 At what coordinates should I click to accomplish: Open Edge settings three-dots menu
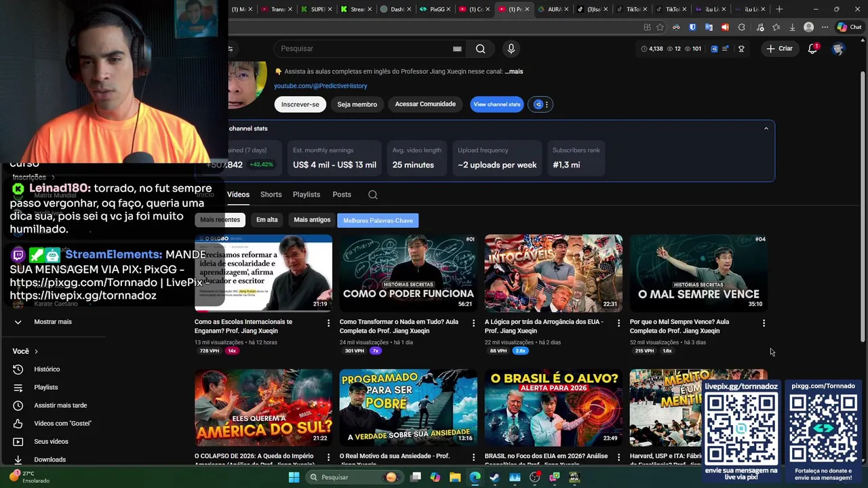(x=825, y=27)
